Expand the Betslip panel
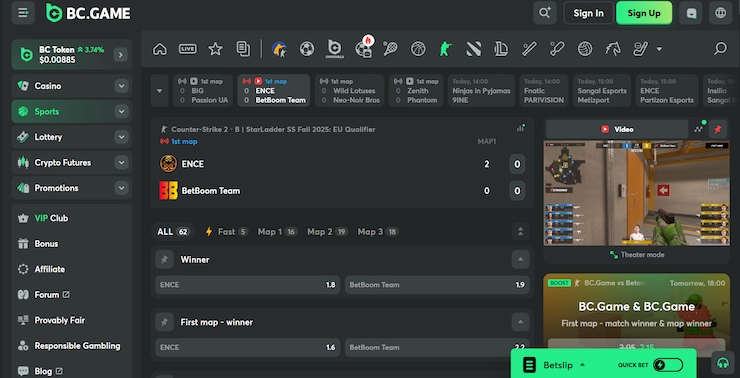 tap(582, 364)
